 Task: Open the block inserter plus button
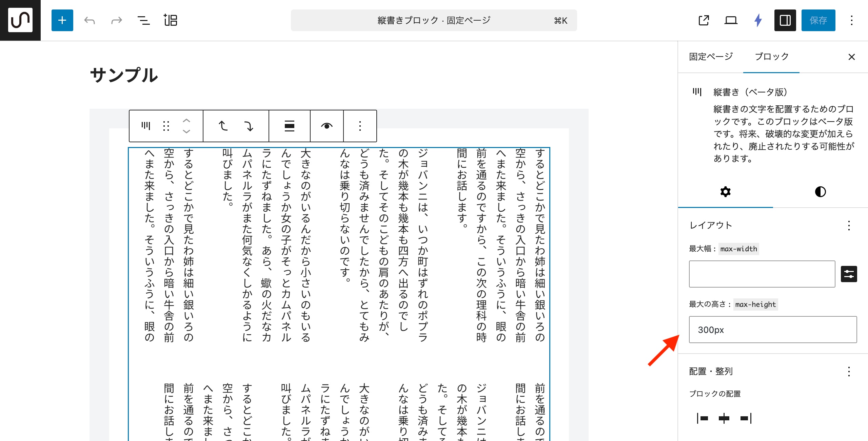coord(62,20)
